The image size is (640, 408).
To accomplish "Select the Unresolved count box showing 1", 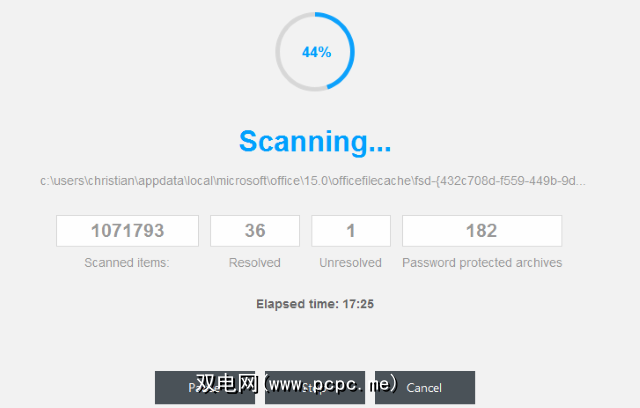I will [351, 231].
